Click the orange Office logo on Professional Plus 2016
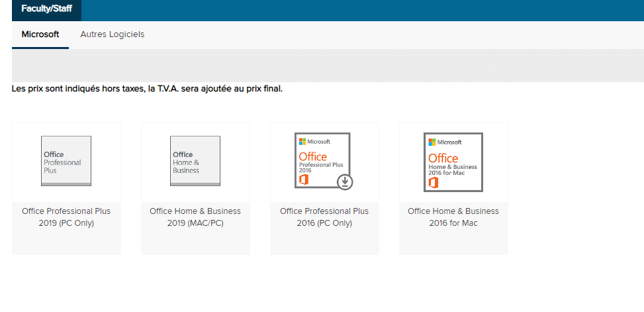 tap(302, 180)
